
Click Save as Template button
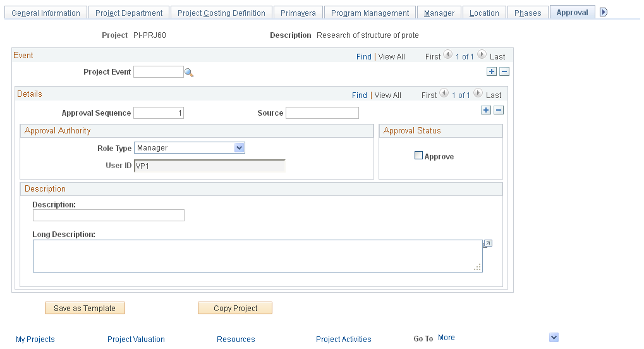[85, 309]
